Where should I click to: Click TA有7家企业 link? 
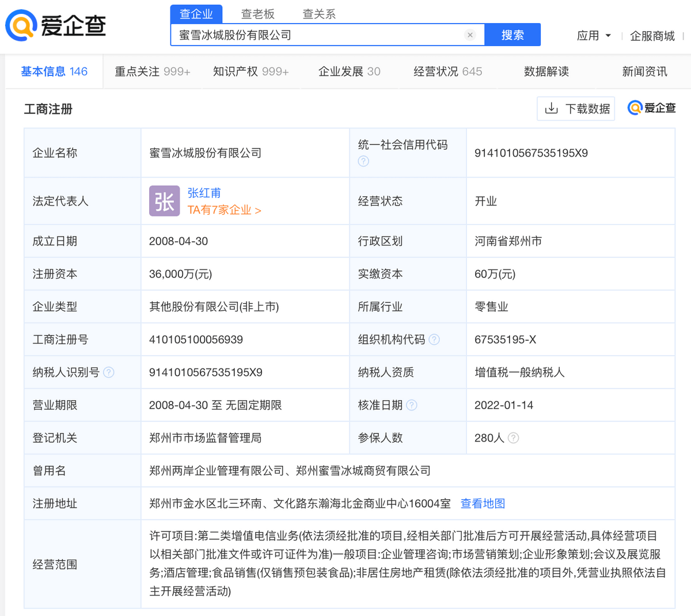[x=224, y=210]
